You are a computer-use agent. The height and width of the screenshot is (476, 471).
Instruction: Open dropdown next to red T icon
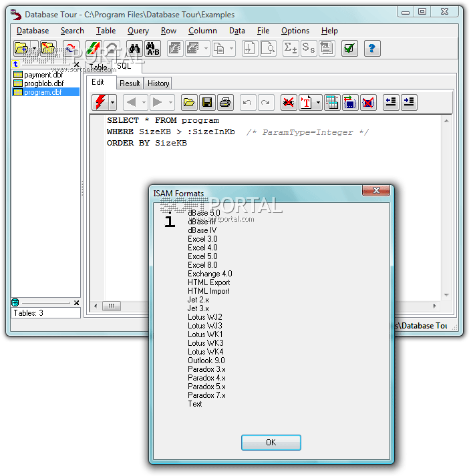[x=318, y=102]
